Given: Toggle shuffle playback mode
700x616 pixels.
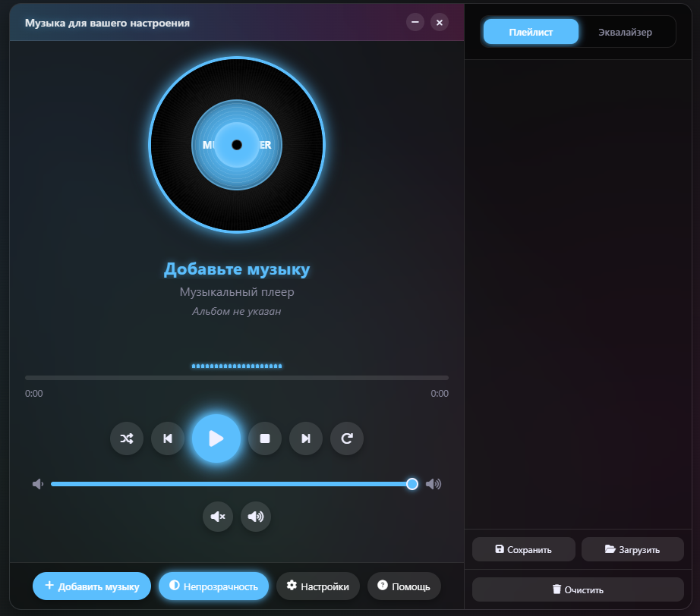Looking at the screenshot, I should tap(127, 438).
